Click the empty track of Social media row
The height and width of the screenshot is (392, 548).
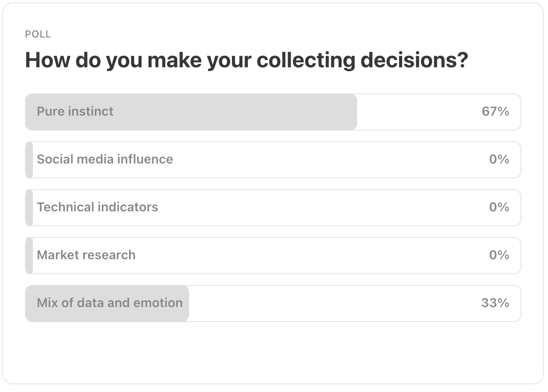316,160
